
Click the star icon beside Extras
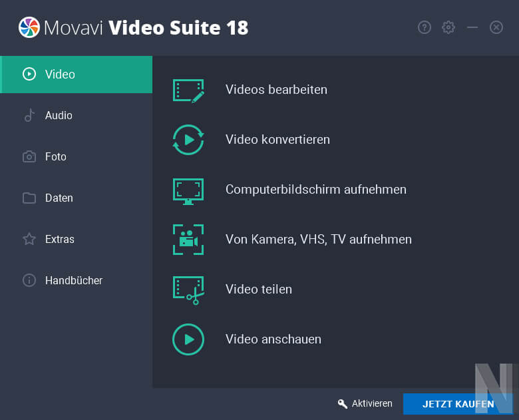coord(29,239)
